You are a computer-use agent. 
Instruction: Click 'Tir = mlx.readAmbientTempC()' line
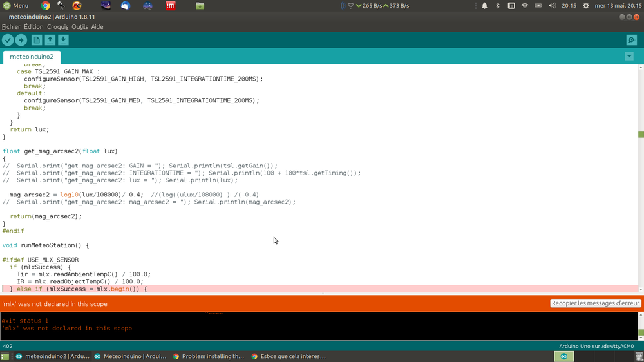pos(84,274)
